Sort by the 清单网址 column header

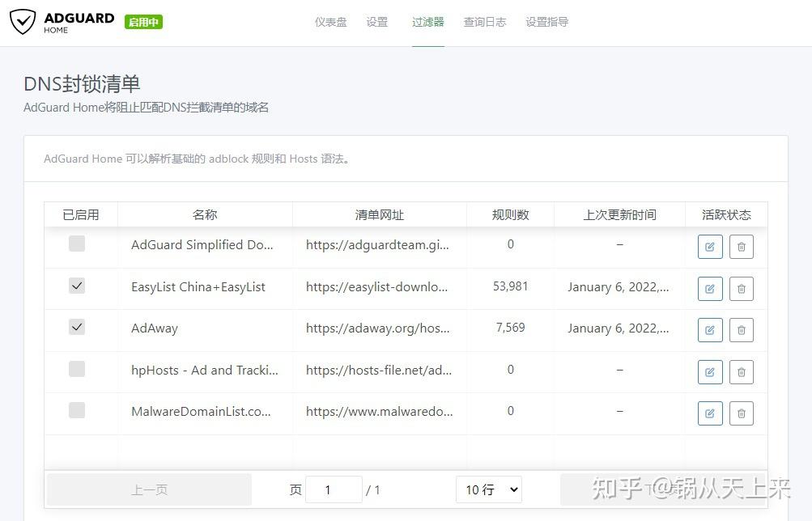[x=379, y=214]
